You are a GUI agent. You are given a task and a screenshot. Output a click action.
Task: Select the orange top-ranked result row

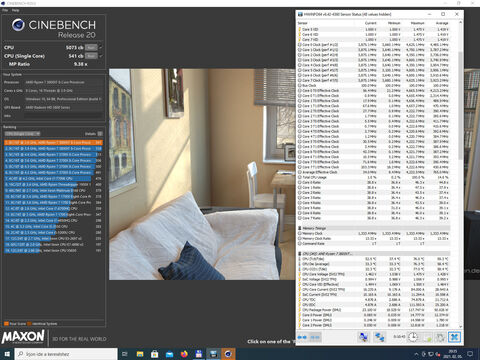coord(53,142)
